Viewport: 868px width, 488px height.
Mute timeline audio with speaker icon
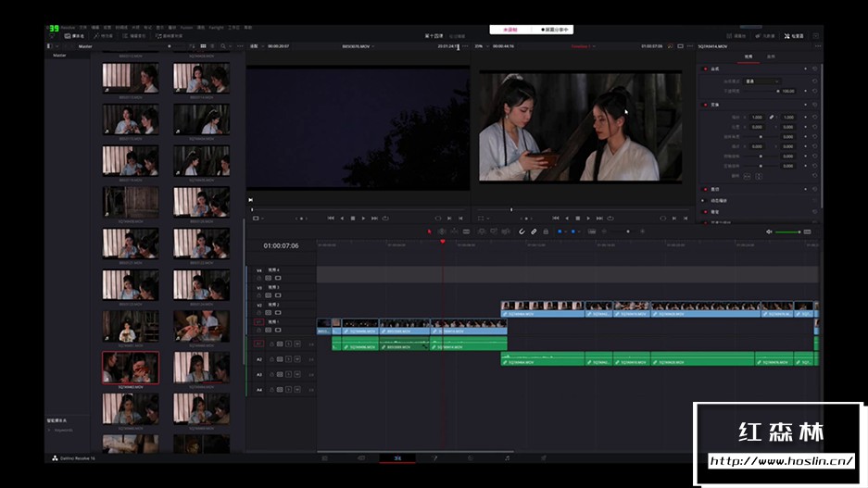(769, 231)
